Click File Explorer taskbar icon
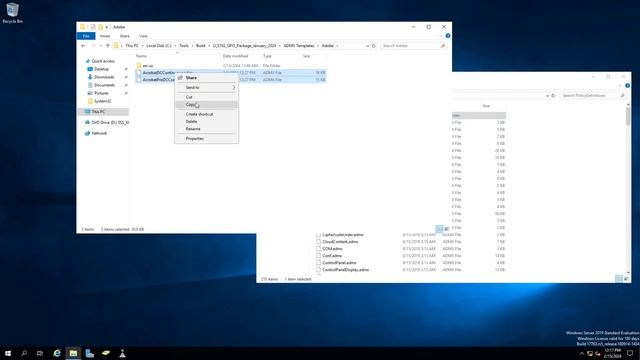The image size is (640, 360). coord(73,353)
